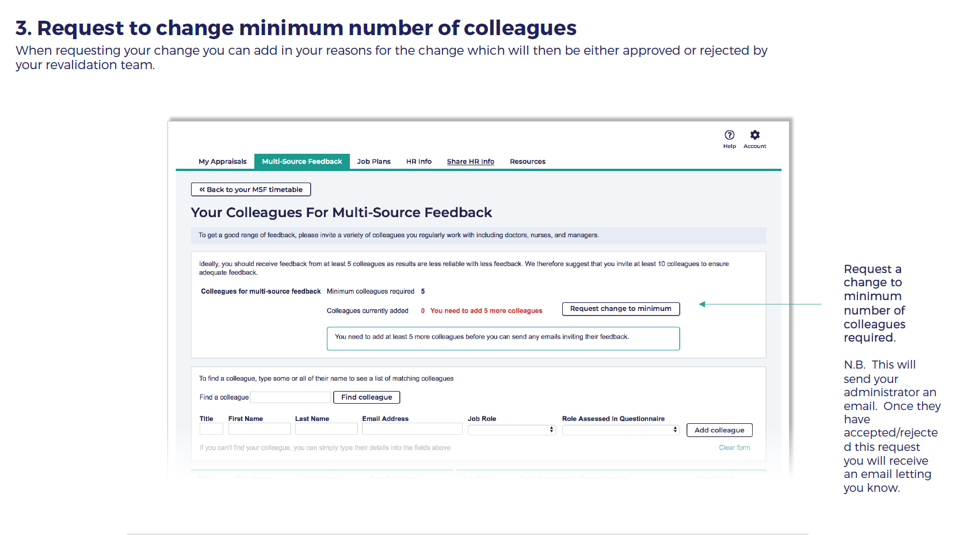Open the Resources tab
The image size is (980, 535).
pos(527,162)
